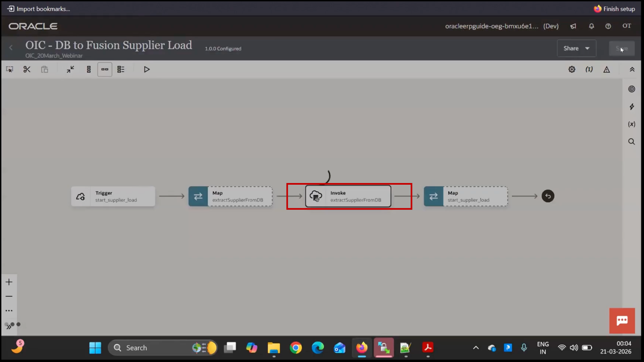The image size is (644, 362).
Task: Open Firefox from the taskbar
Action: click(362, 348)
